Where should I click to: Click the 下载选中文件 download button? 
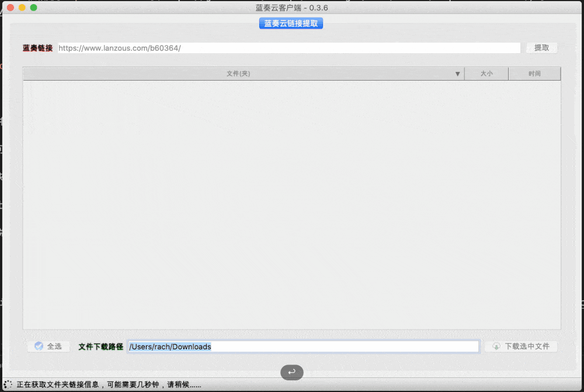point(522,346)
